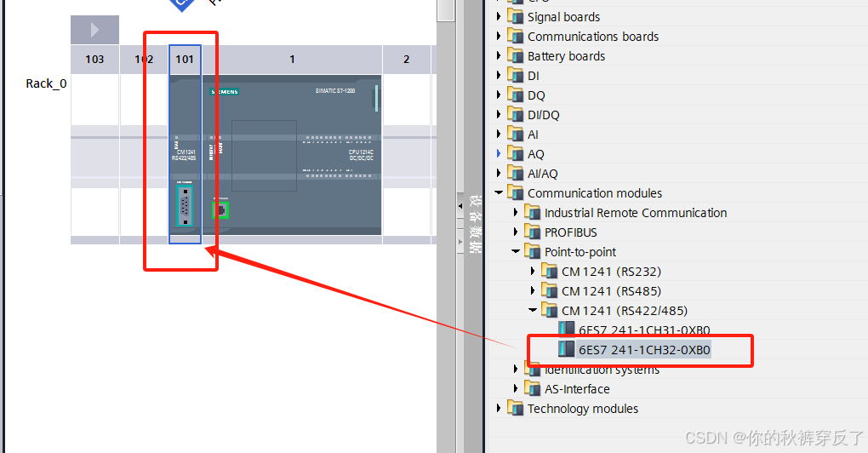Select the Rack_0 label
The height and width of the screenshot is (453, 868).
(x=46, y=83)
